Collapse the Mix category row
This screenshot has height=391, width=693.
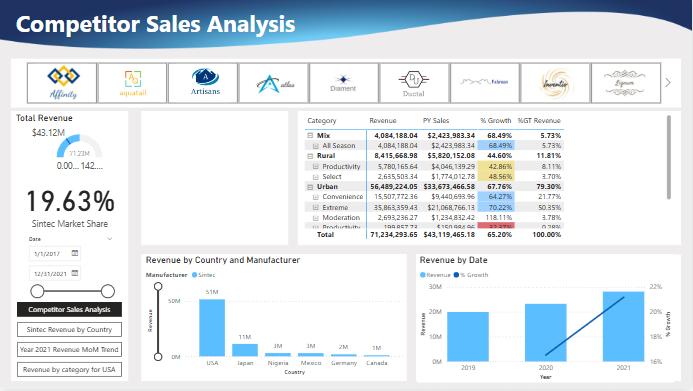pyautogui.click(x=310, y=136)
